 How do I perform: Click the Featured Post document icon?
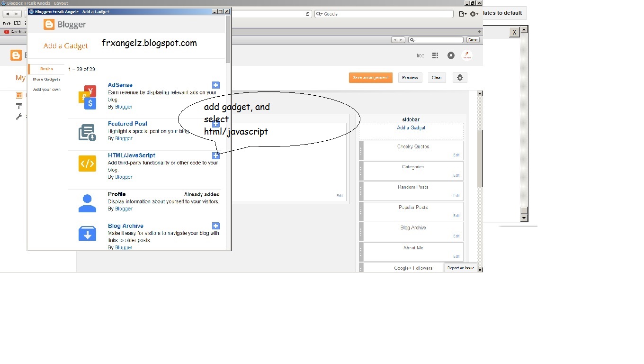87,133
